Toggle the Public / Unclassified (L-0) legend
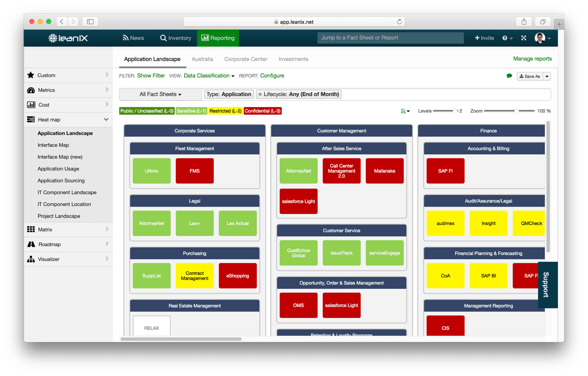The height and width of the screenshot is (376, 588). tap(147, 111)
